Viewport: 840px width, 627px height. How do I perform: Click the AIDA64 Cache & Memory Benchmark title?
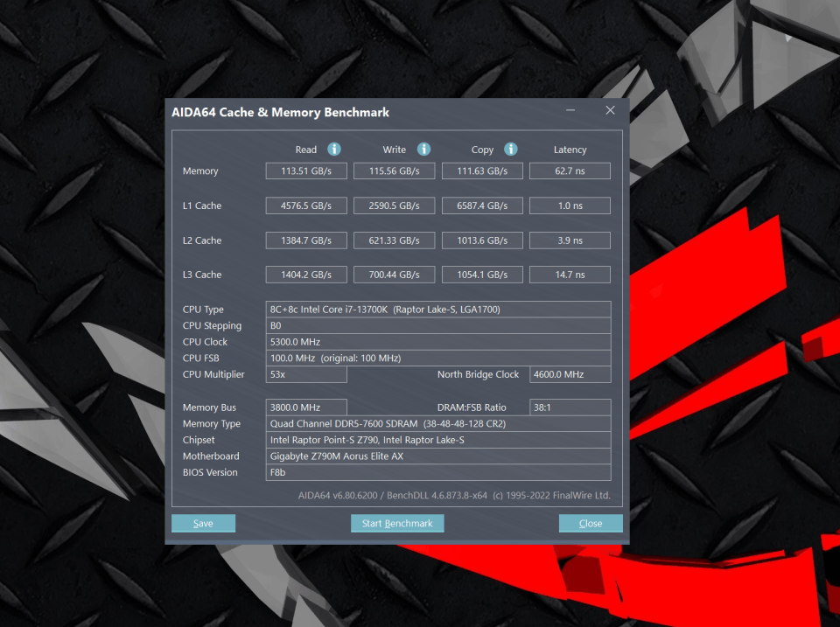click(280, 113)
